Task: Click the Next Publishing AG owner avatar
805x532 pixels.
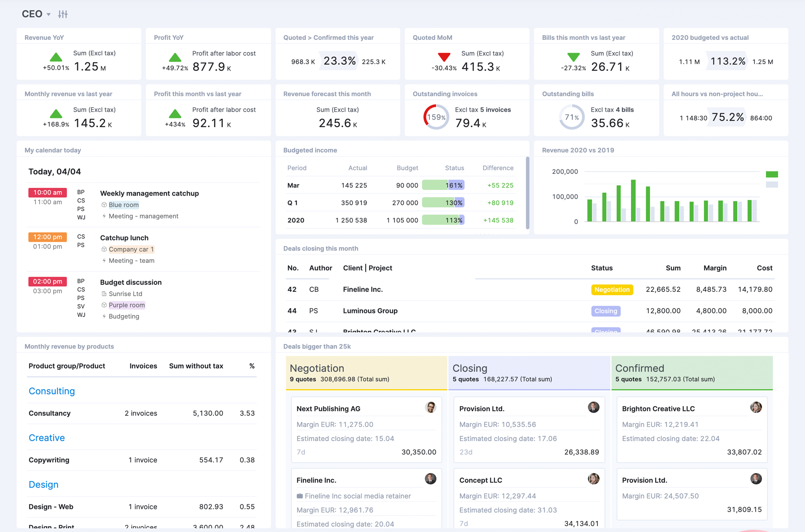Action: point(430,407)
